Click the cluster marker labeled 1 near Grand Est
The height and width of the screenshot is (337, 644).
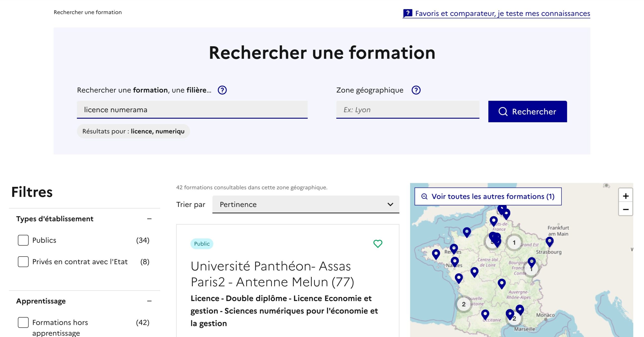point(514,242)
